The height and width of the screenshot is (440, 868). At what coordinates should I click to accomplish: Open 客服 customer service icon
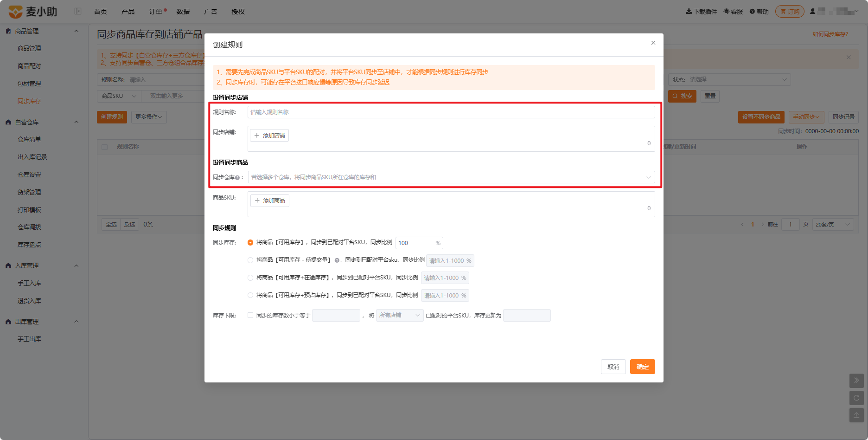[x=727, y=12]
